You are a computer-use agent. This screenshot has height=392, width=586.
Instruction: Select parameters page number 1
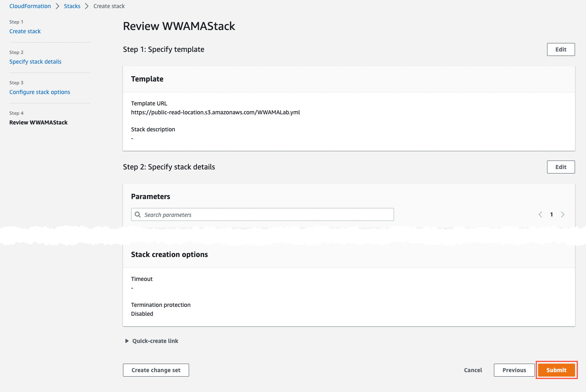pos(552,214)
